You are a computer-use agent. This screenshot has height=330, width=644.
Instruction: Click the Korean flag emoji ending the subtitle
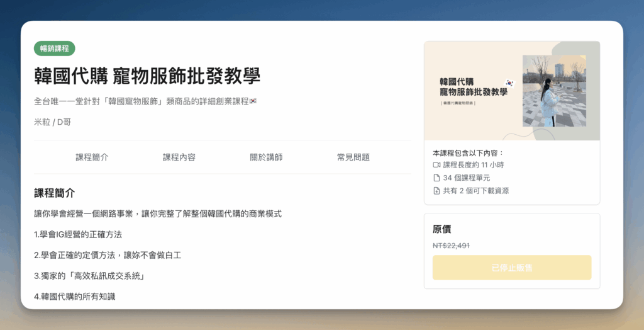(x=253, y=101)
